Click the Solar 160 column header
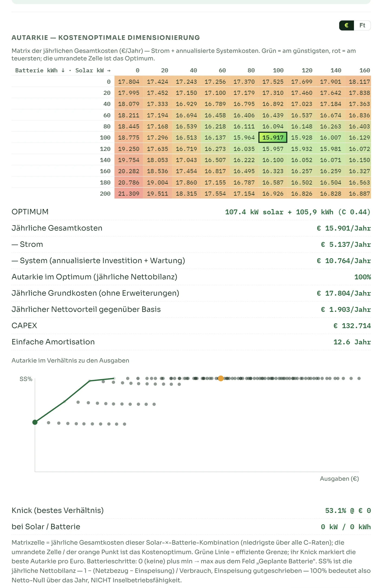377x588 pixels. pos(365,70)
